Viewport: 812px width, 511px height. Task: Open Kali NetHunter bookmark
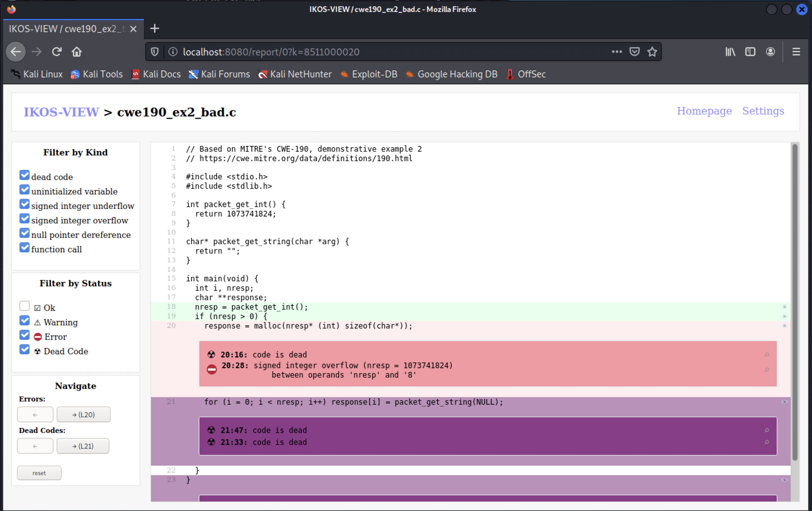(x=295, y=74)
